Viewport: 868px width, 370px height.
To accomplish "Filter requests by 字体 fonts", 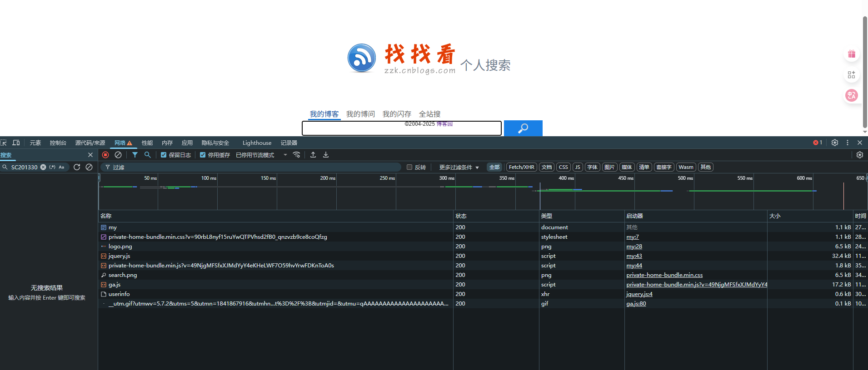I will pos(593,167).
